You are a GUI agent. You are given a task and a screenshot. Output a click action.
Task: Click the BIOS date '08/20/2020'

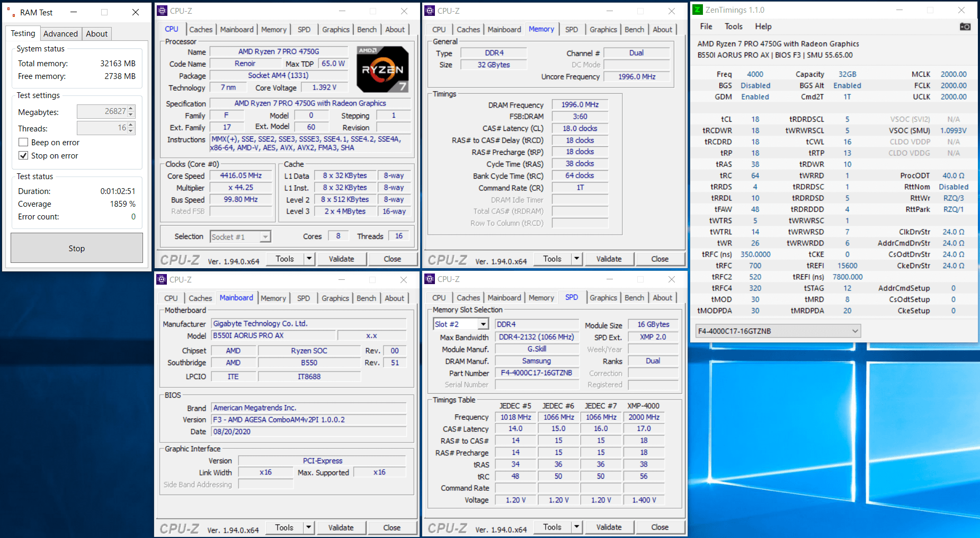pos(309,431)
